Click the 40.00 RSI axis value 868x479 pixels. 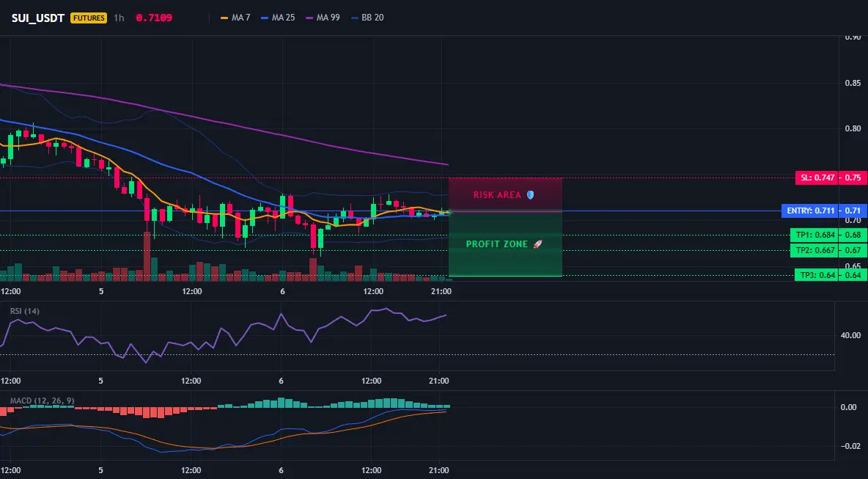click(850, 335)
